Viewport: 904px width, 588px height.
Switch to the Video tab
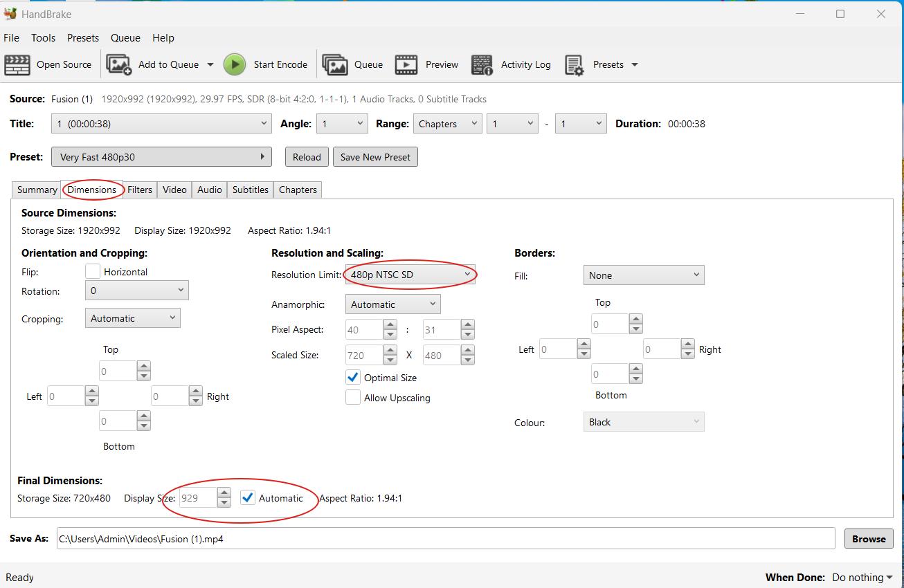tap(174, 190)
